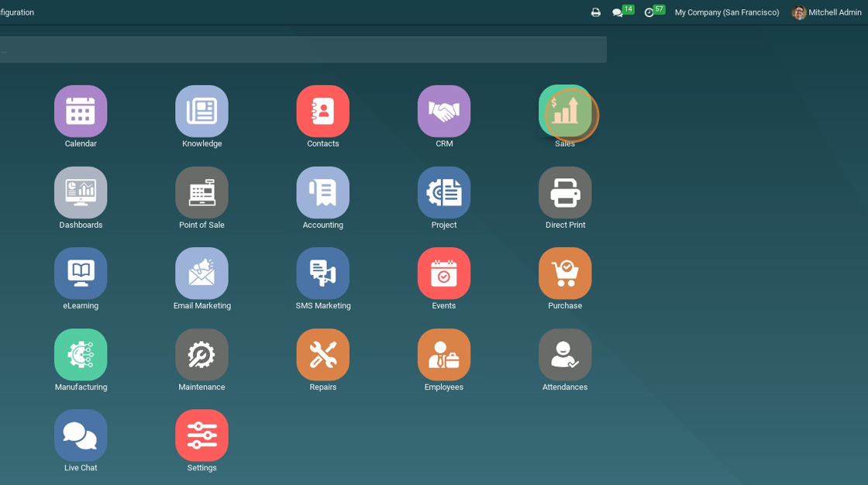Image resolution: width=868 pixels, height=485 pixels.
Task: Open the Purchase app
Action: coord(565,273)
